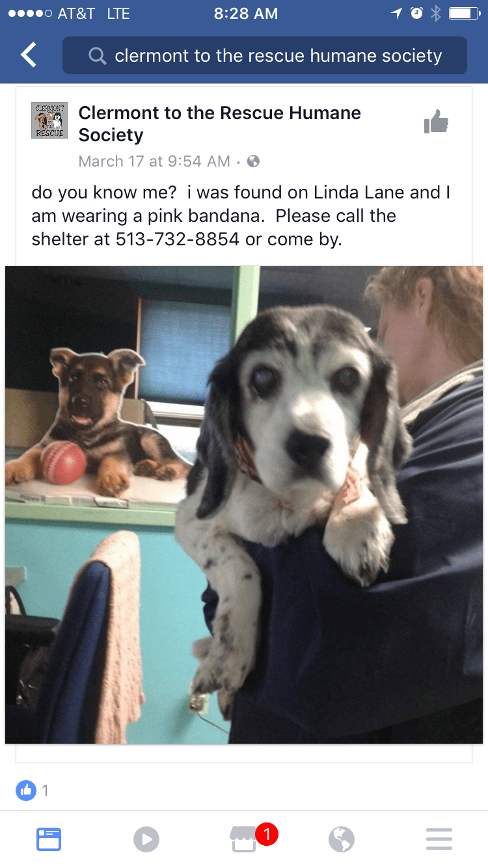Image resolution: width=488 pixels, height=868 pixels.
Task: Tap the public globe privacy icon
Action: click(x=253, y=161)
